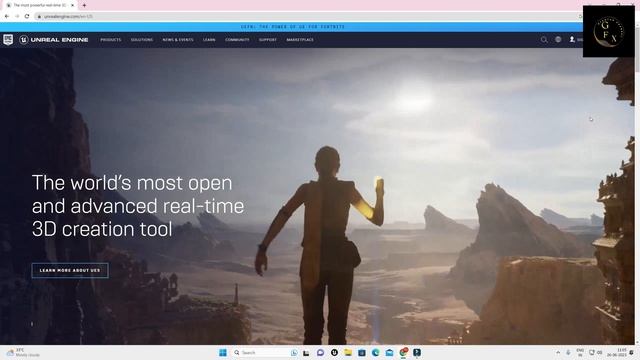Open the Mail app in taskbar

[389, 352]
